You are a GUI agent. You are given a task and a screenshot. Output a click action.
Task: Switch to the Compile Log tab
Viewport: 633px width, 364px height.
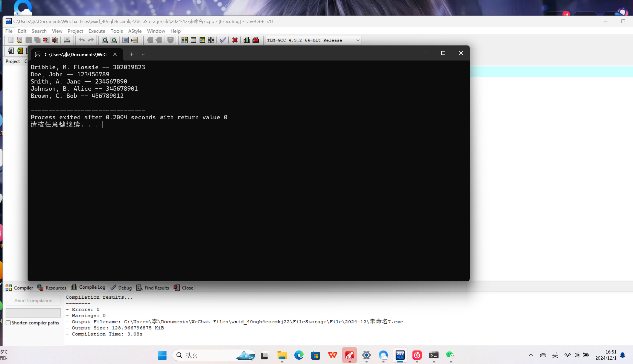coord(88,287)
